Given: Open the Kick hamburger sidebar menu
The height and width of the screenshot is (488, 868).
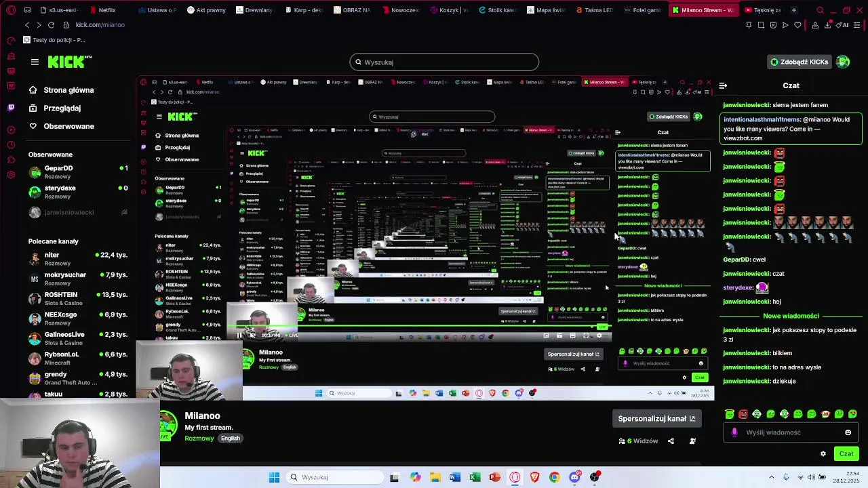Looking at the screenshot, I should click(x=35, y=62).
